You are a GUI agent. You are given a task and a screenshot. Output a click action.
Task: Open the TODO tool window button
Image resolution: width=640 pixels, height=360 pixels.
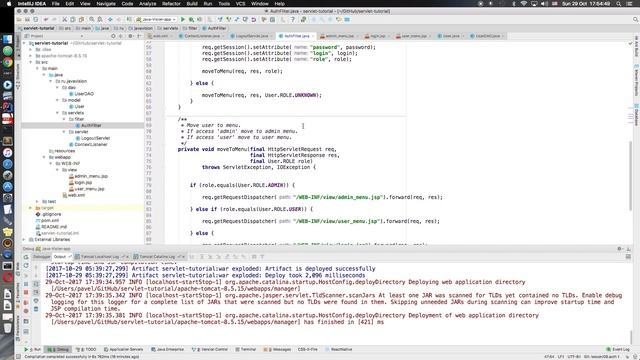(86, 349)
